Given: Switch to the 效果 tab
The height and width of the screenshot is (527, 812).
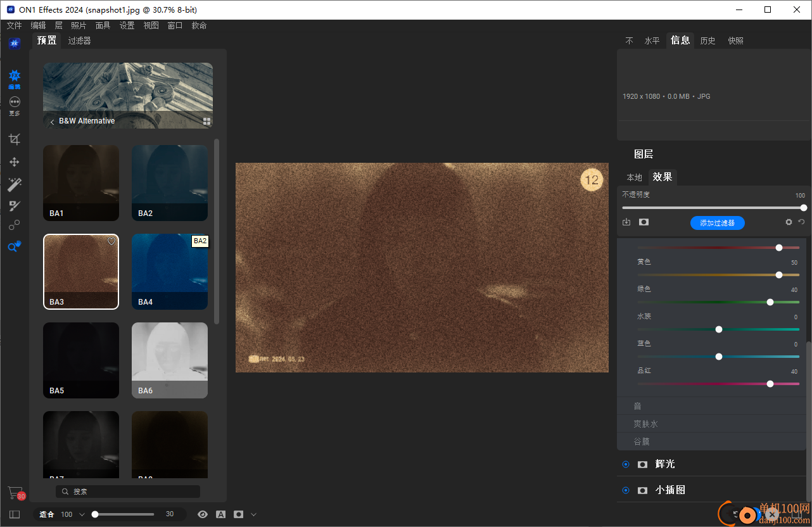Looking at the screenshot, I should point(663,177).
